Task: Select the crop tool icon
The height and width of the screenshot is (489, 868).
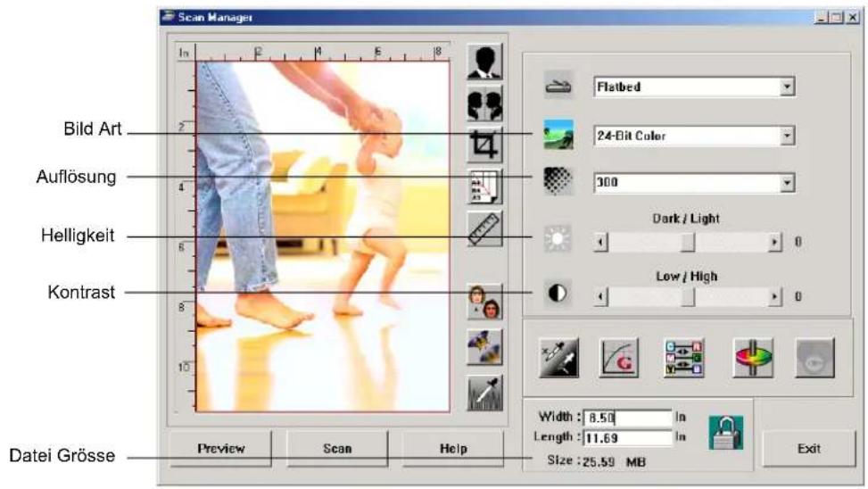Action: click(x=485, y=145)
